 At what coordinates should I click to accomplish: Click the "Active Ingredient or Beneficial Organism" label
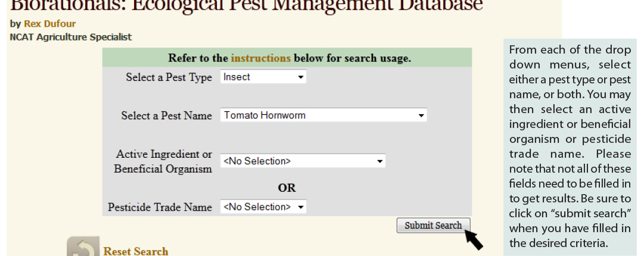[x=163, y=161]
